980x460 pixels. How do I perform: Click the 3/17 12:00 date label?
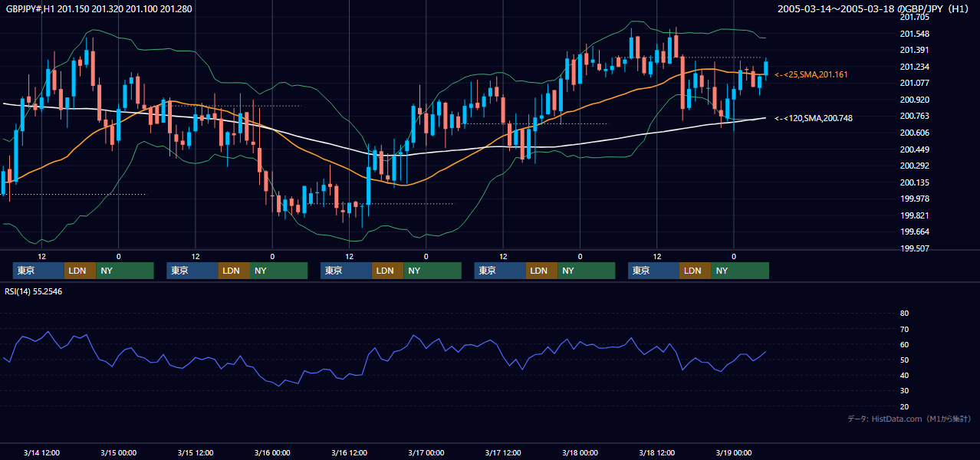click(x=503, y=453)
